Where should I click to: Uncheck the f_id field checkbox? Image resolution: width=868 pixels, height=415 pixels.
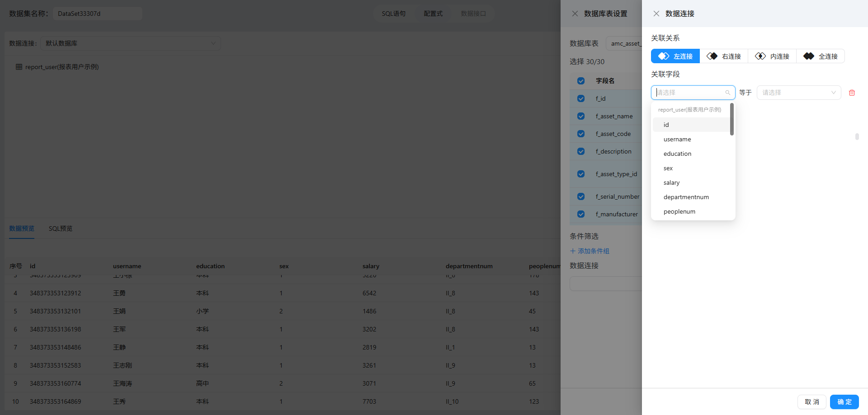click(x=581, y=98)
